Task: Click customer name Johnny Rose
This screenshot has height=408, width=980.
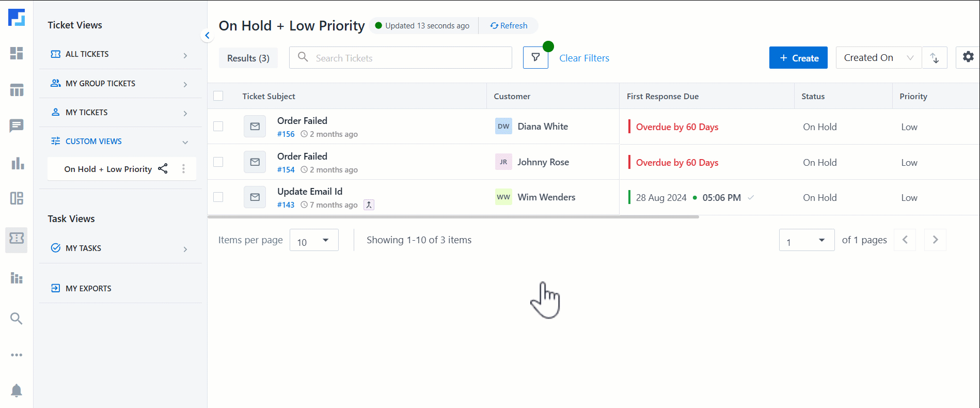Action: (x=543, y=162)
